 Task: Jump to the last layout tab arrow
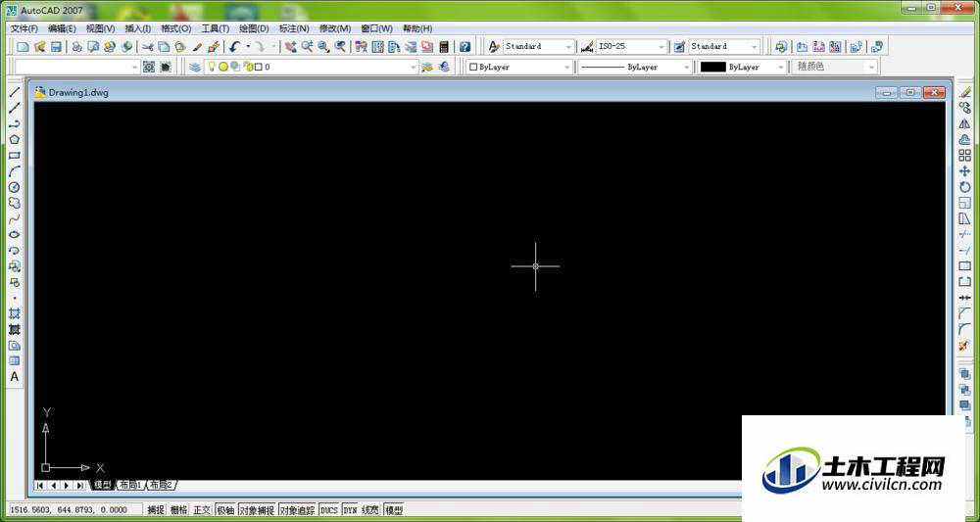point(80,485)
